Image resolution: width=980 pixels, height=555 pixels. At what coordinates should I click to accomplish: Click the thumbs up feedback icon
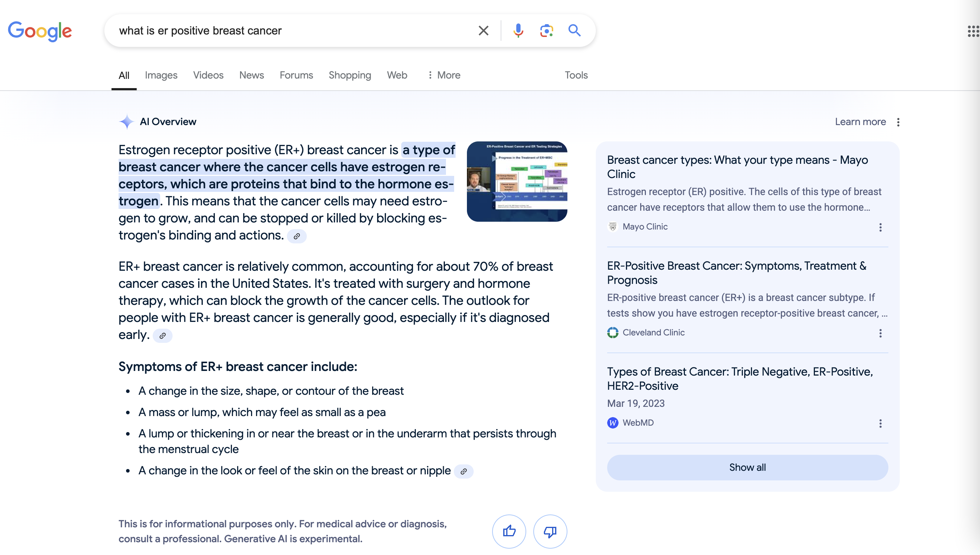click(510, 531)
